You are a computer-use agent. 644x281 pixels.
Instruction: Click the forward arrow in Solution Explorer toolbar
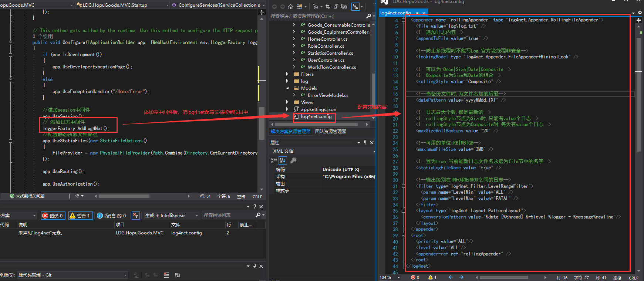click(282, 7)
